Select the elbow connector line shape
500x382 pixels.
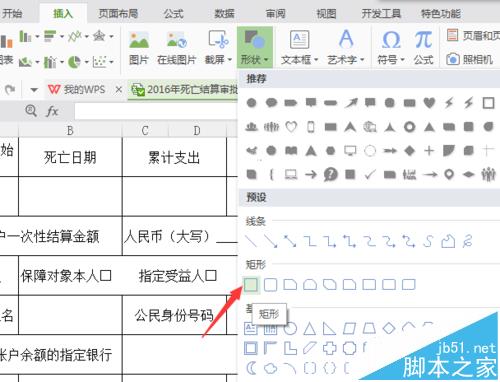coord(310,241)
